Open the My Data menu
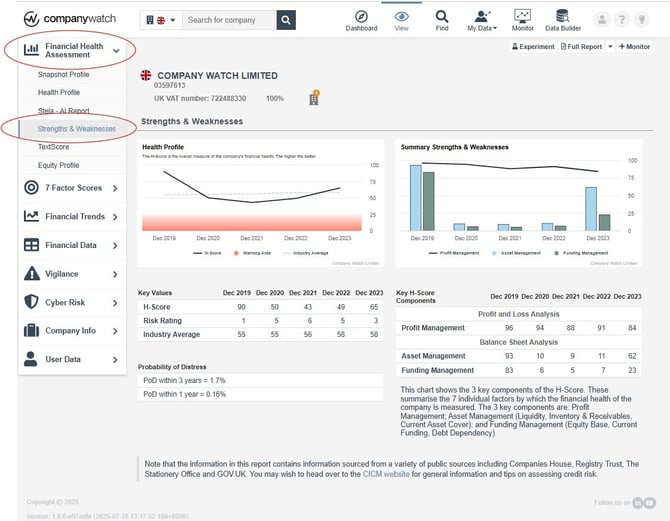This screenshot has width=670, height=521. (482, 21)
